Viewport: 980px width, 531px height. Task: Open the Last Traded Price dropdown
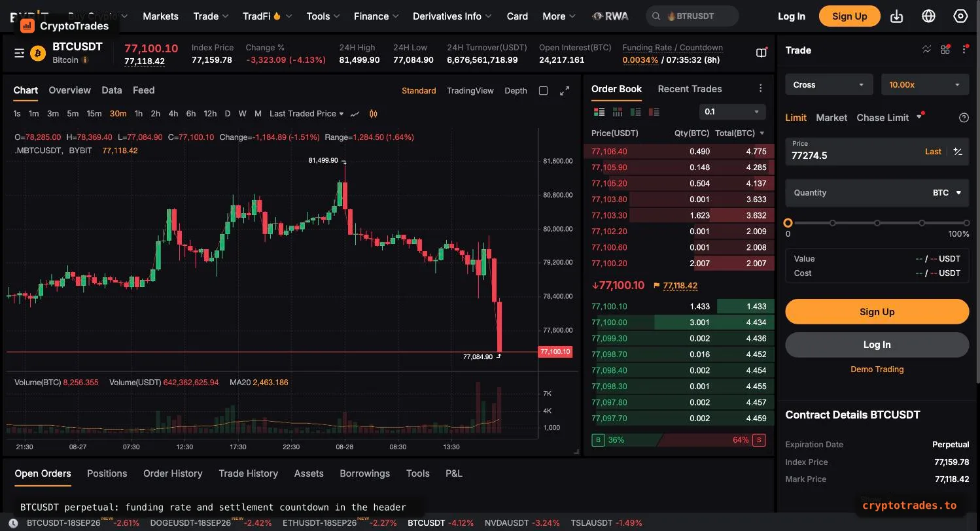pos(306,114)
